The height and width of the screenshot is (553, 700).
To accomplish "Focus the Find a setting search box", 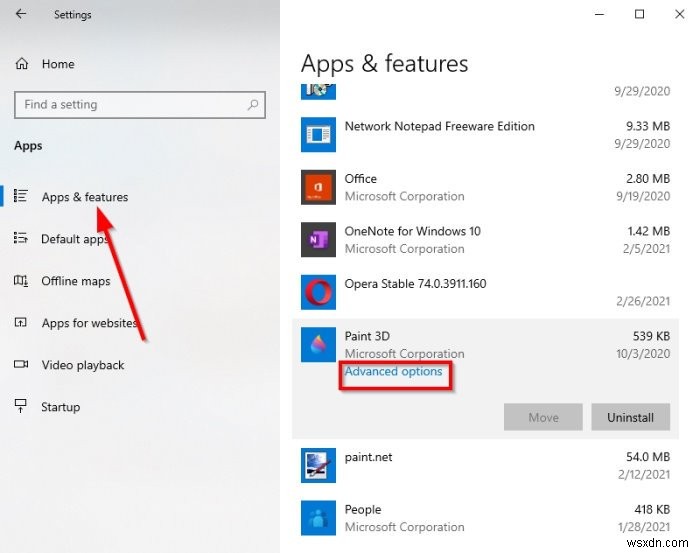I will (140, 105).
